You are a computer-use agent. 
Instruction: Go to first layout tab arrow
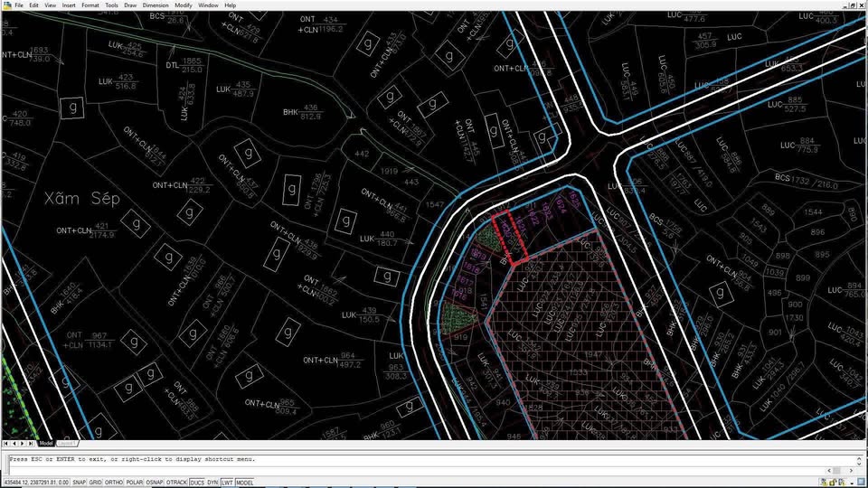click(6, 444)
